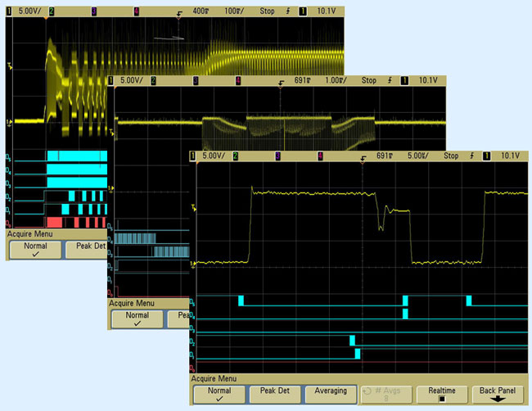Viewport: 532px width, 411px height.
Task: Toggle the Realtime checkbox softkey
Action: (x=442, y=394)
